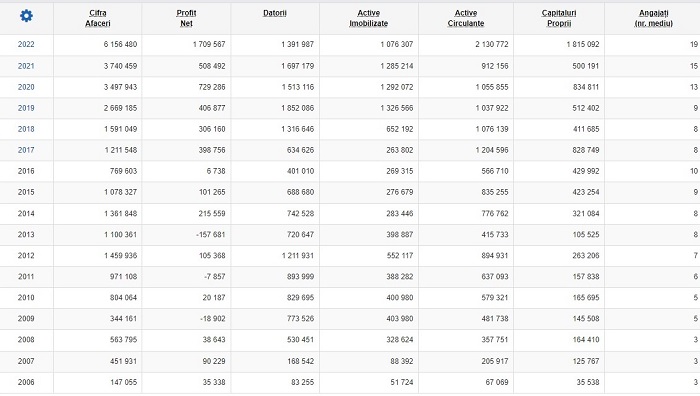Click the Datorii column header
This screenshot has height=396, width=700.
pos(275,13)
